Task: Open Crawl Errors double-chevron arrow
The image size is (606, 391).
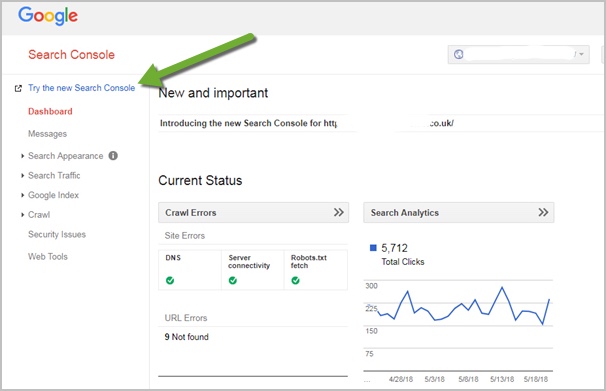Action: pyautogui.click(x=339, y=212)
